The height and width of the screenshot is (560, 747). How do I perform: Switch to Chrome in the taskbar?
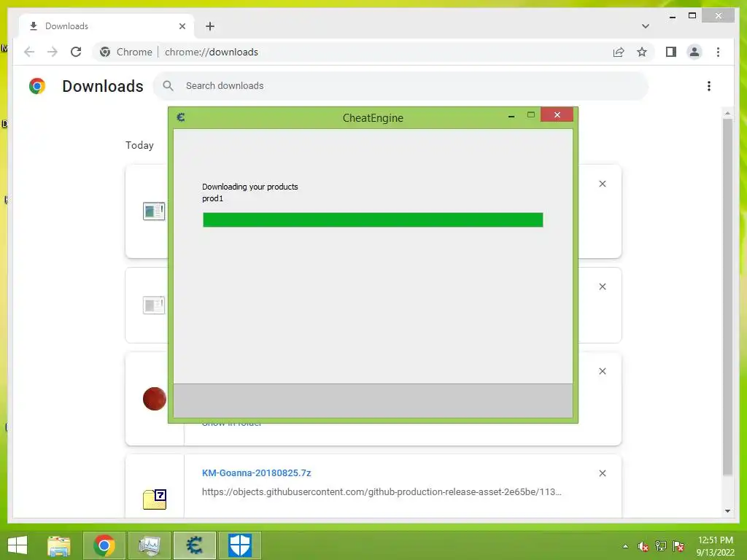coord(104,545)
